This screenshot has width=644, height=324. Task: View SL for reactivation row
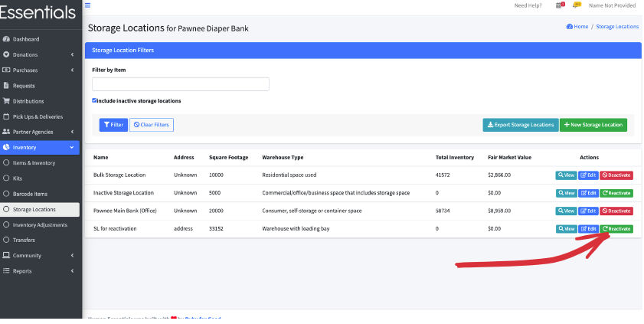(x=567, y=229)
